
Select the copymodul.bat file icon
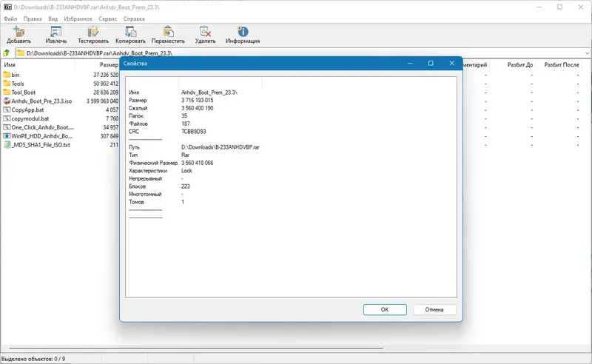[x=7, y=118]
